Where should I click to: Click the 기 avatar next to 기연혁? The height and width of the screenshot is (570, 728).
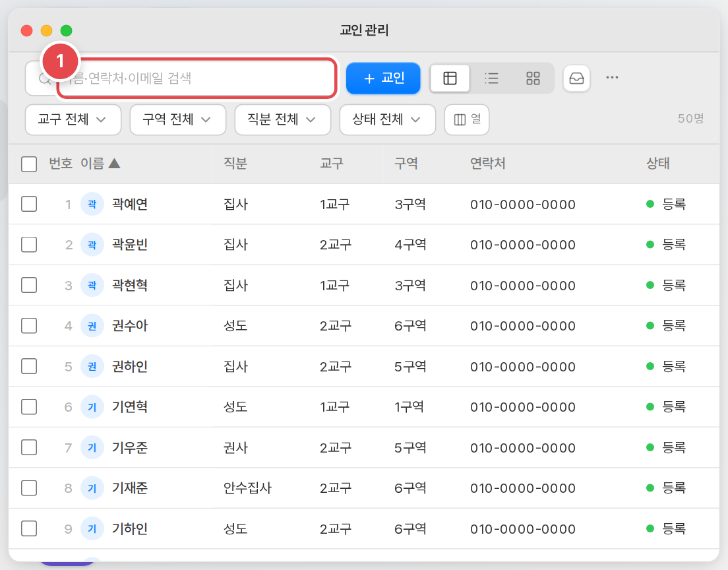click(x=92, y=407)
